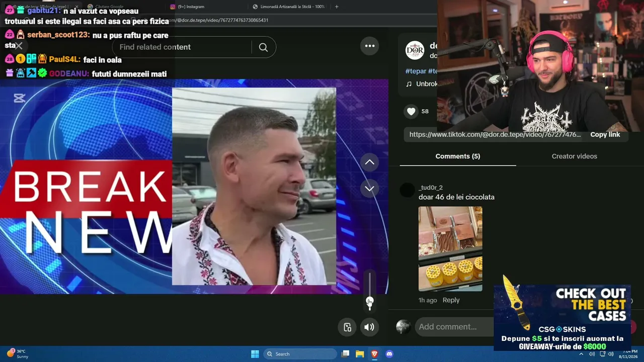Screen dimensions: 644x362
Task: Mute the video with the speaker button
Action: pyautogui.click(x=369, y=327)
